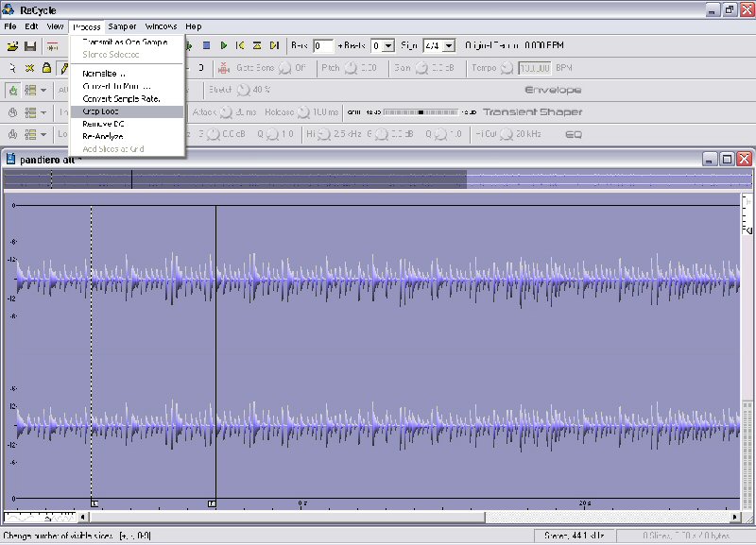Click the Open file folder icon

12,45
